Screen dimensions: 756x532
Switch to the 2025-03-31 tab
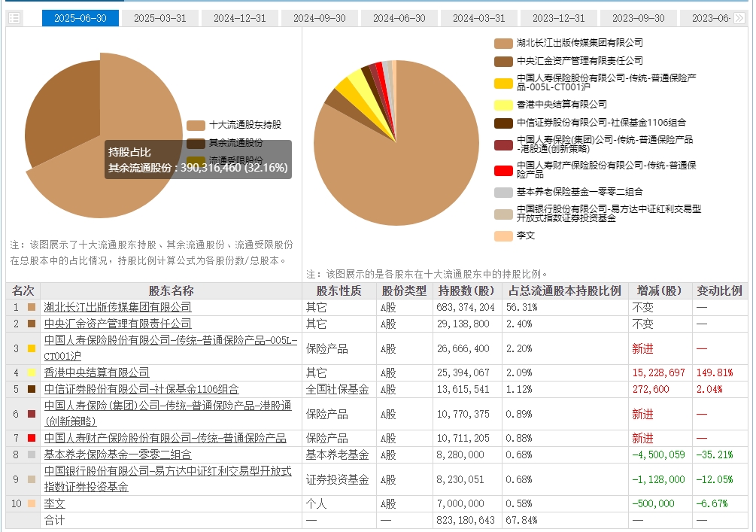click(160, 18)
